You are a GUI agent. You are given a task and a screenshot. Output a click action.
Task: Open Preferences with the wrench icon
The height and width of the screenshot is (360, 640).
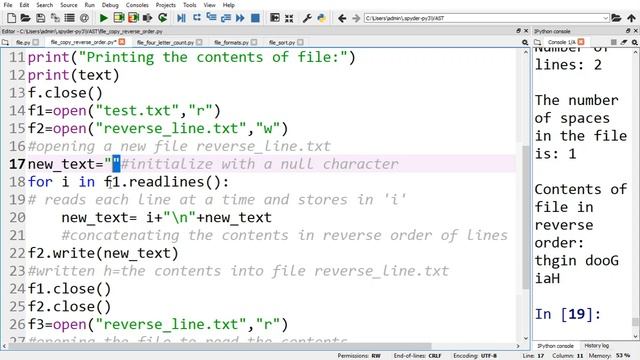[x=307, y=18]
